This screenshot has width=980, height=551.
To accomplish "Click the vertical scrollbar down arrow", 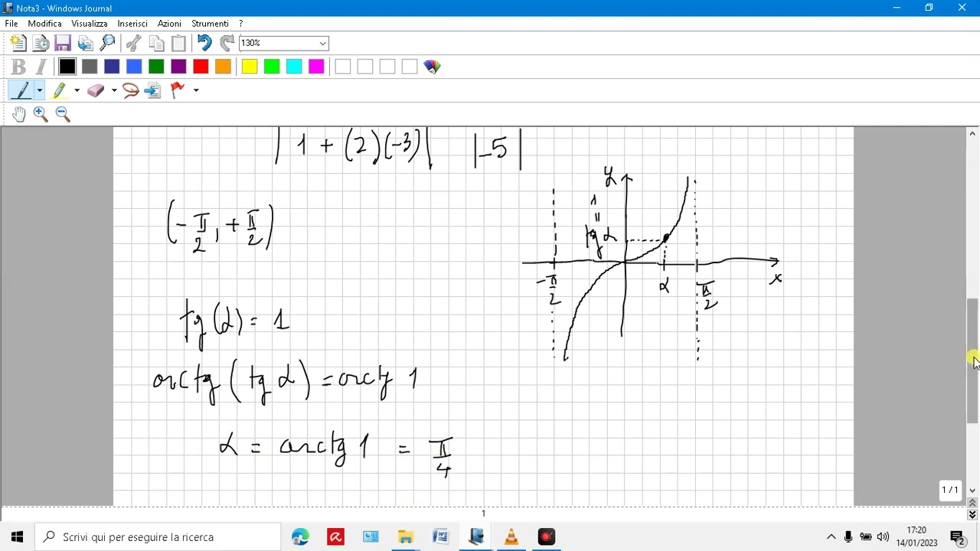I will point(972,491).
